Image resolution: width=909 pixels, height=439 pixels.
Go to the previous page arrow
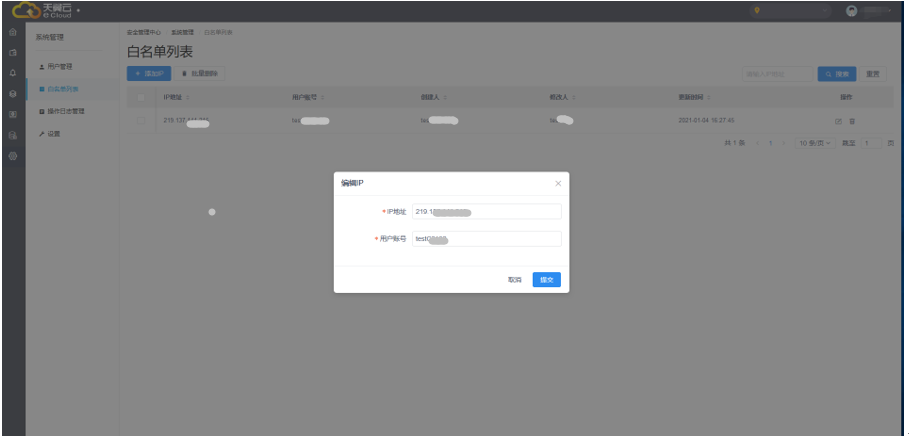pyautogui.click(x=758, y=143)
